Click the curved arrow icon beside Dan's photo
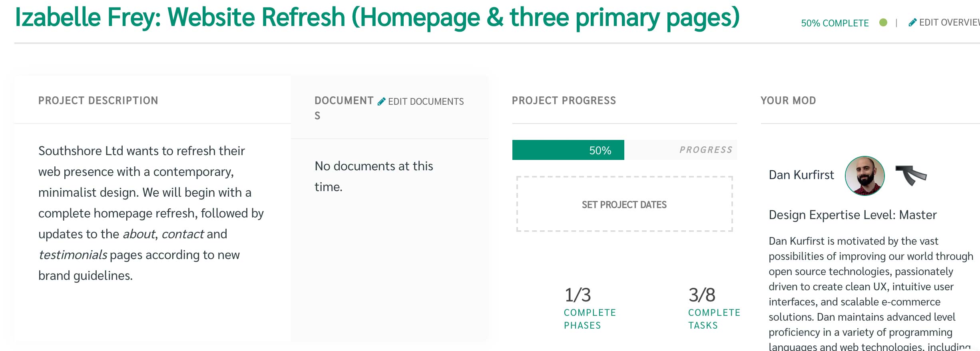Image resolution: width=980 pixels, height=351 pixels. click(911, 175)
